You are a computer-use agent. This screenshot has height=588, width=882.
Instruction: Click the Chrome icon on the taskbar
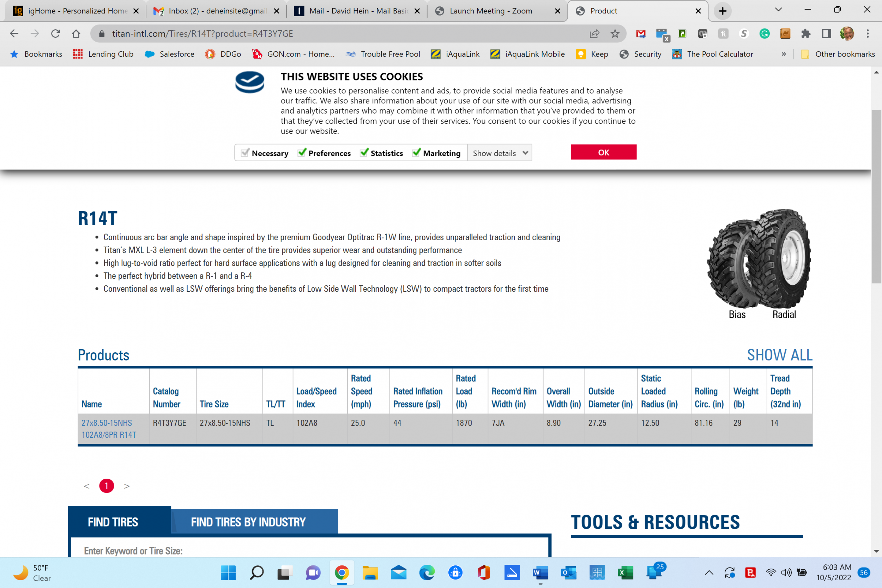coord(342,572)
